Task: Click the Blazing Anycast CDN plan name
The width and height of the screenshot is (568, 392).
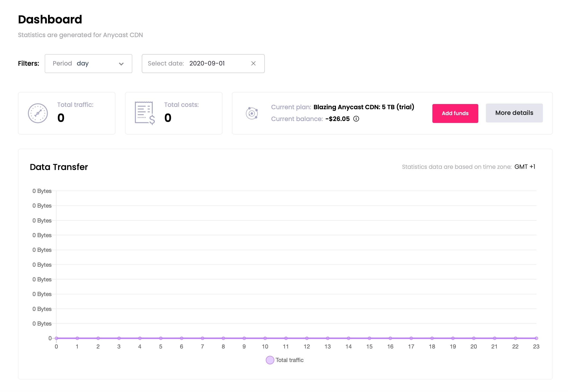Action: [x=364, y=107]
